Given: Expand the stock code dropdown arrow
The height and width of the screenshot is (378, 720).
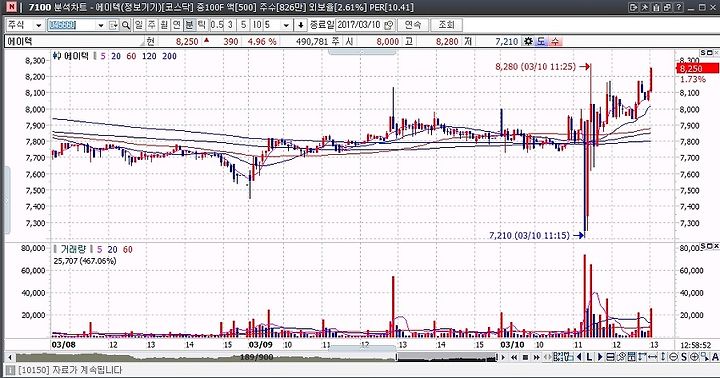Looking at the screenshot, I should pos(101,25).
